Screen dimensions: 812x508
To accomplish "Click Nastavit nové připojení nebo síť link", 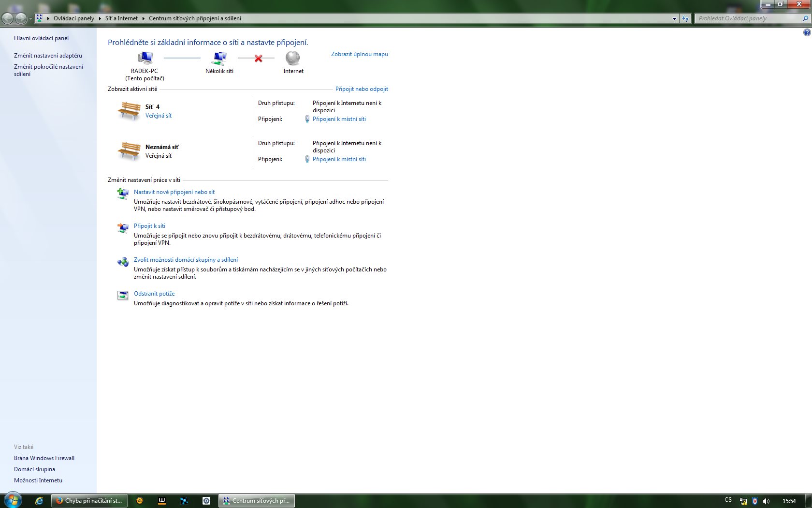I will (x=174, y=192).
